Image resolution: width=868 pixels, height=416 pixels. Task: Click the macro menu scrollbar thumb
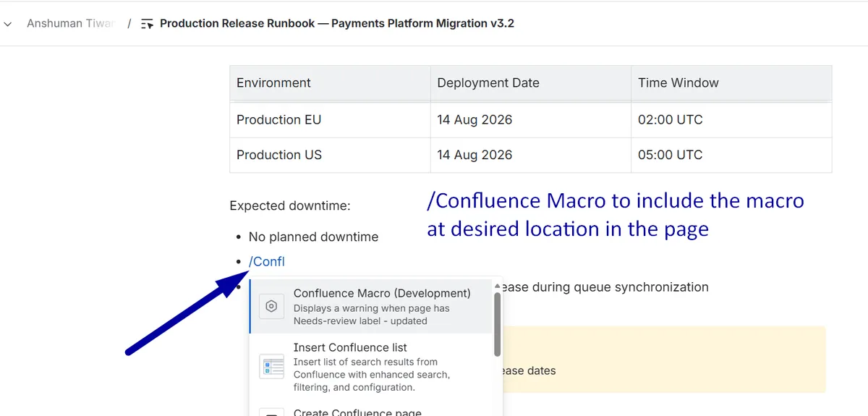click(498, 323)
